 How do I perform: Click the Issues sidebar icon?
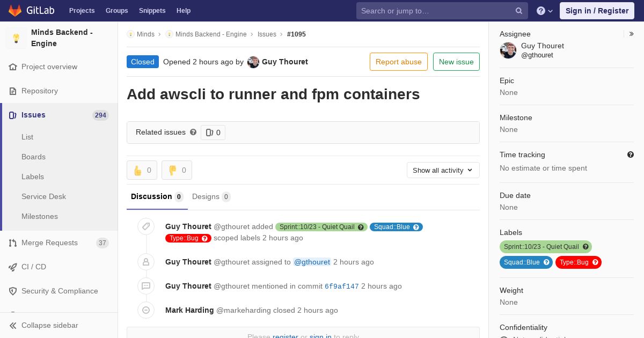click(x=13, y=115)
